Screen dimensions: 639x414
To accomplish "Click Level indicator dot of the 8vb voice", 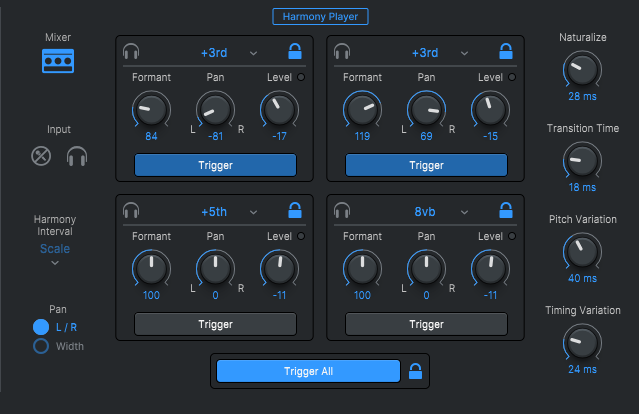I will click(512, 236).
